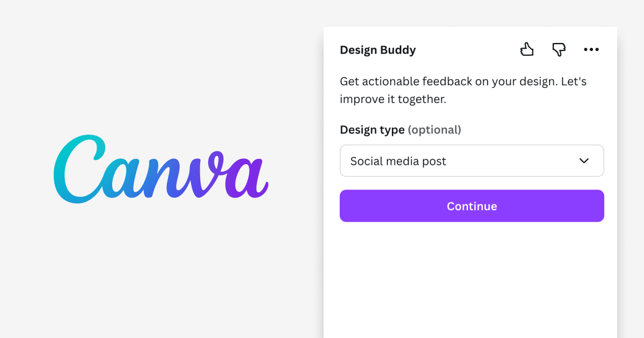The width and height of the screenshot is (644, 338).
Task: Click Continue to get design feedback
Action: click(x=472, y=205)
